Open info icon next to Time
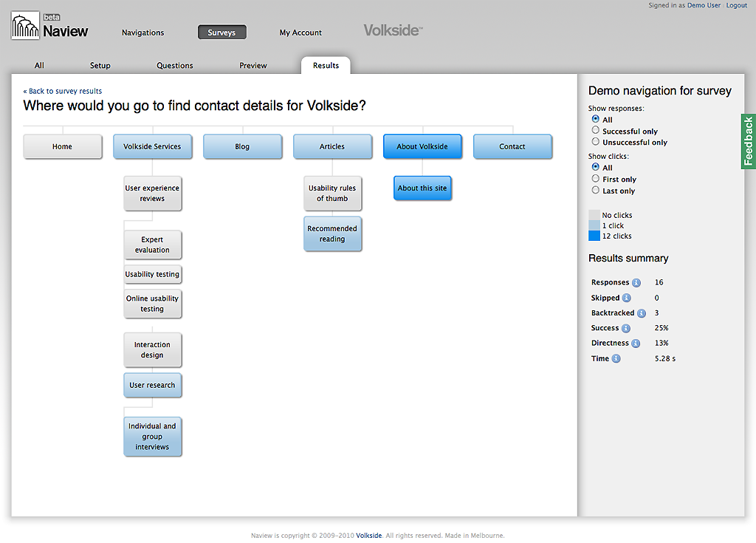Viewport: 756px width, 543px height. pos(616,358)
